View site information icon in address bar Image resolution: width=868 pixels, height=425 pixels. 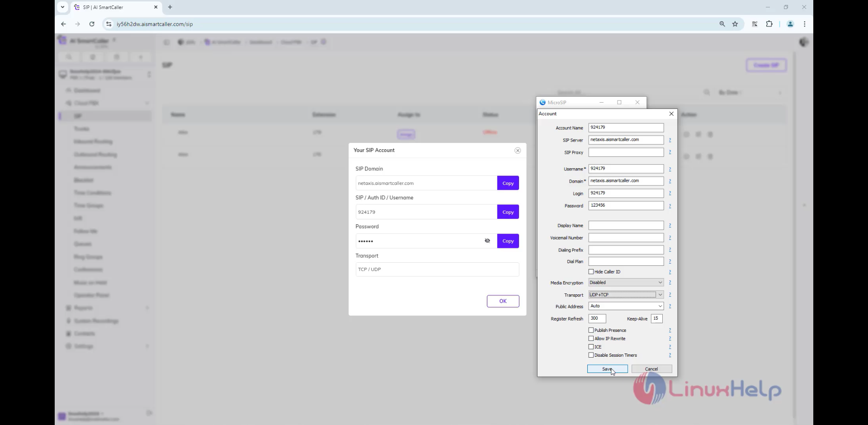108,24
